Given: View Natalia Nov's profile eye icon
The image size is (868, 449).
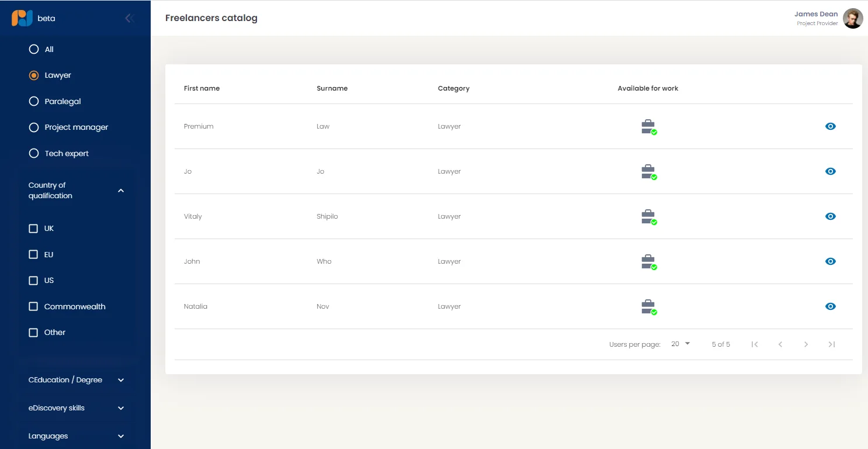Looking at the screenshot, I should pos(831,306).
